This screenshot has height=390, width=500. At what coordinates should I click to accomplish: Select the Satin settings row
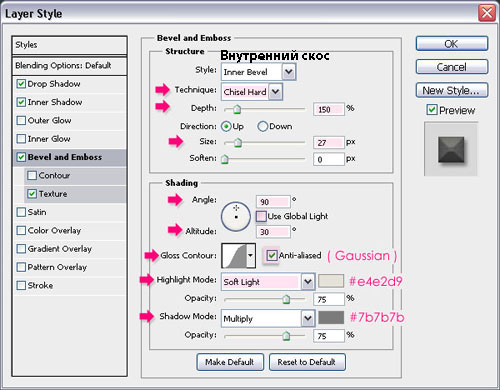tap(70, 212)
